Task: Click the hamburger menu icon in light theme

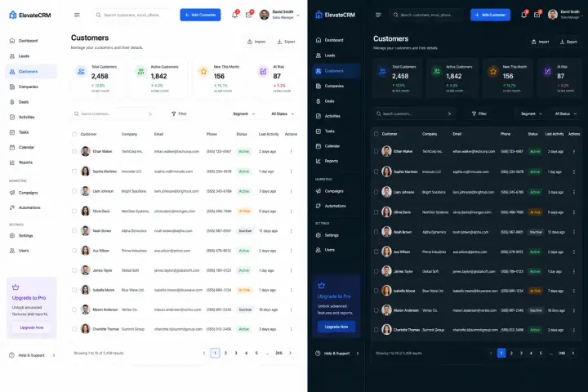Action: point(77,15)
